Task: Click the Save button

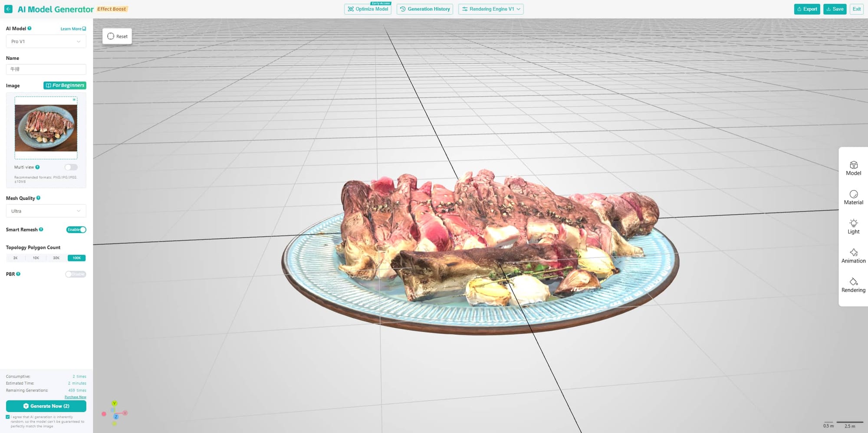Action: click(835, 9)
